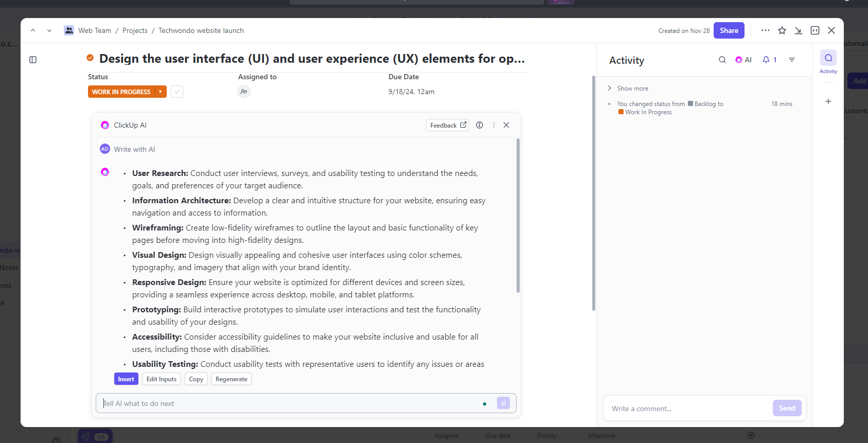Open the task's three-dot options menu

[x=766, y=30]
